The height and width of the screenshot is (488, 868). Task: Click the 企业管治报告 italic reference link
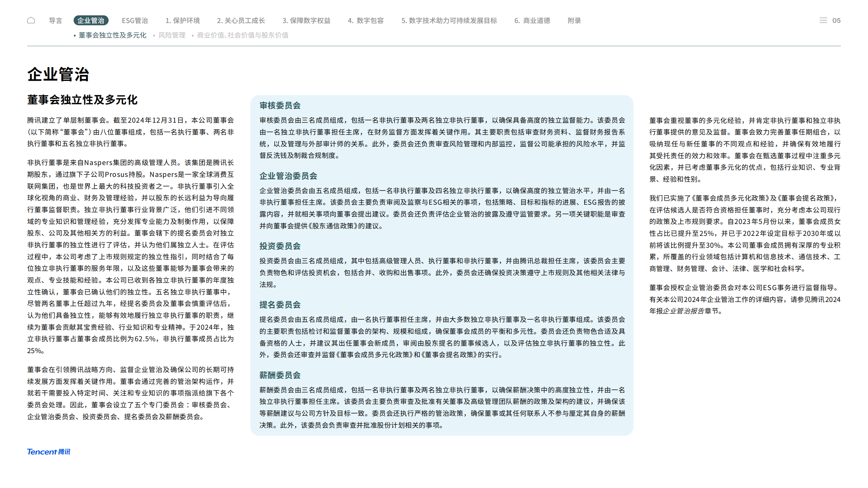pos(683,311)
